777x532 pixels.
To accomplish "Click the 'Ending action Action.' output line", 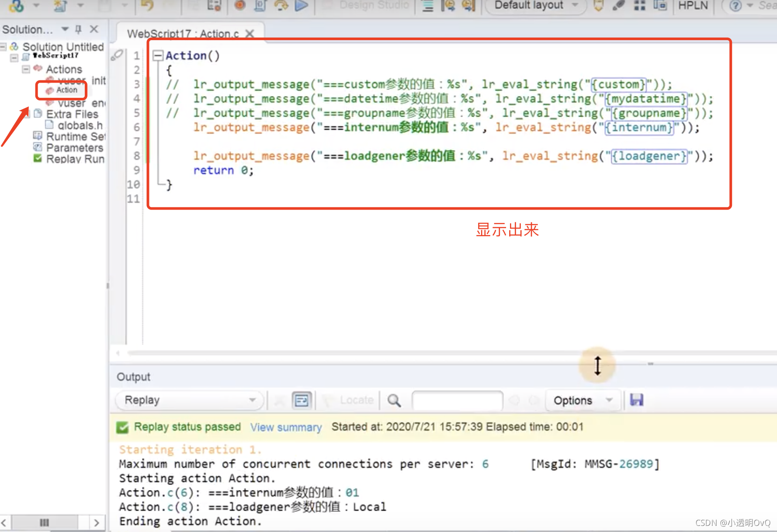I will click(x=190, y=521).
